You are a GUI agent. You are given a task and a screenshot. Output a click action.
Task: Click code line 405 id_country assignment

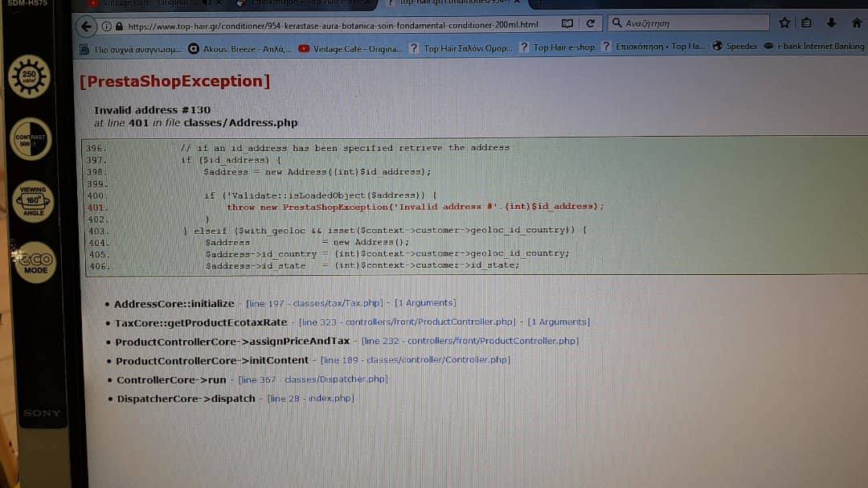(387, 254)
